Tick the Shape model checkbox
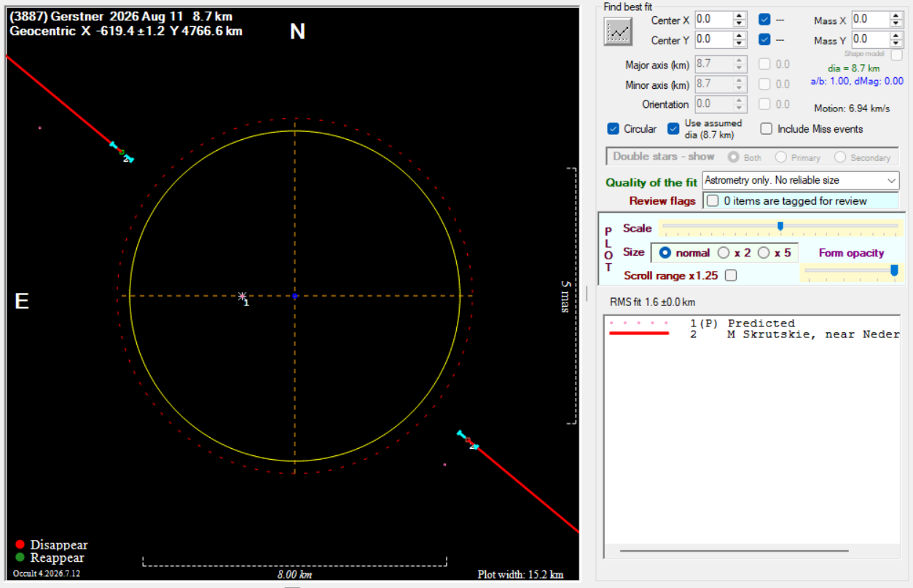The height and width of the screenshot is (588, 913). coord(896,55)
